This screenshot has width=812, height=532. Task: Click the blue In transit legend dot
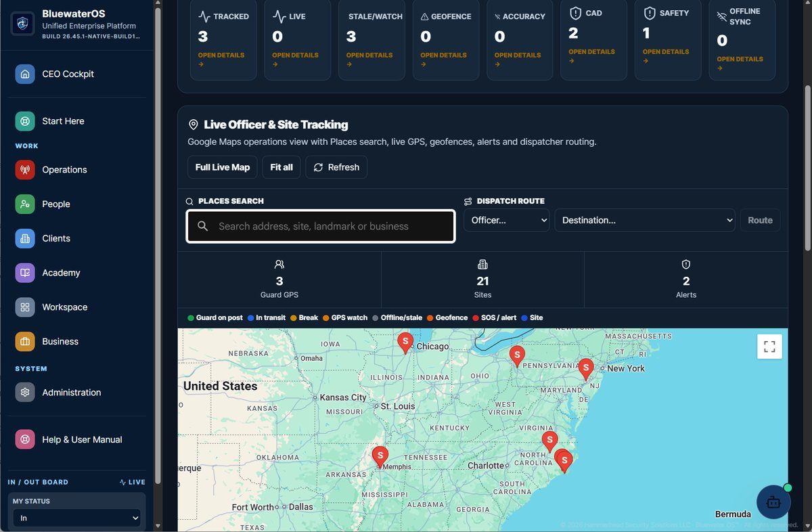tap(250, 317)
